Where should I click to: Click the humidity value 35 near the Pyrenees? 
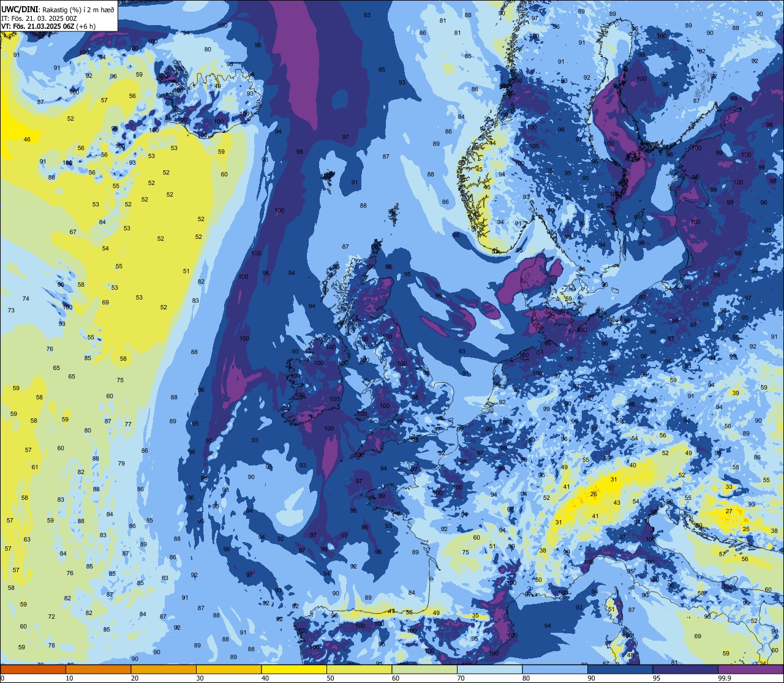pyautogui.click(x=475, y=616)
